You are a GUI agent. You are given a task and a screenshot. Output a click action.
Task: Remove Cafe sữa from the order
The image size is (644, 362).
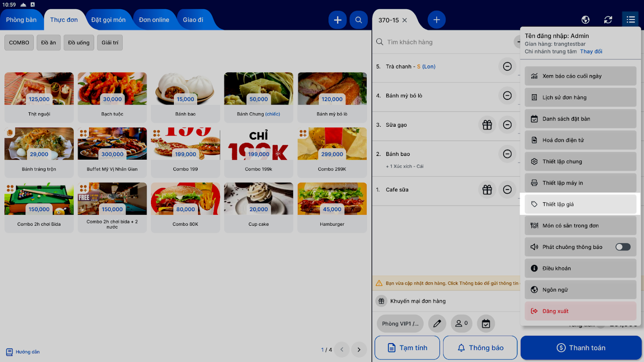point(507,189)
